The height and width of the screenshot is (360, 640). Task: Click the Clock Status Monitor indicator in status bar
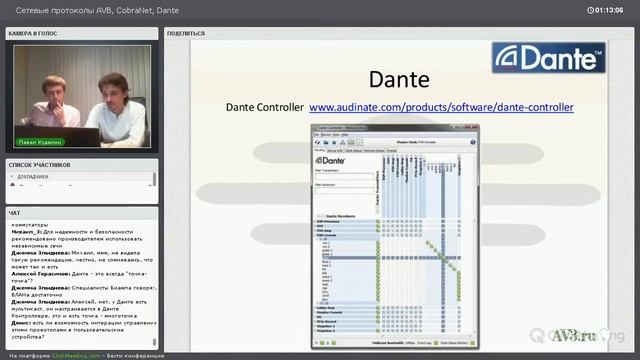472,343
